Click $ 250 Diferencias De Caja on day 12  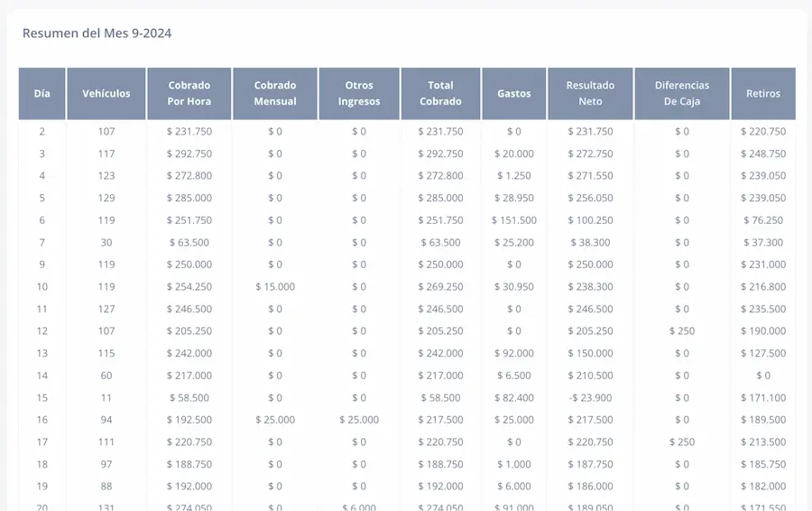pyautogui.click(x=682, y=331)
